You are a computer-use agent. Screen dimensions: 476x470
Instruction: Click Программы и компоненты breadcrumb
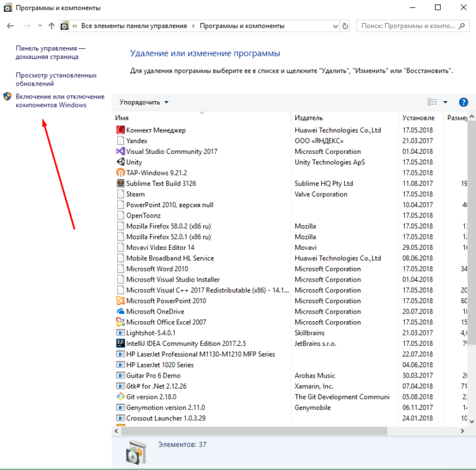click(242, 26)
